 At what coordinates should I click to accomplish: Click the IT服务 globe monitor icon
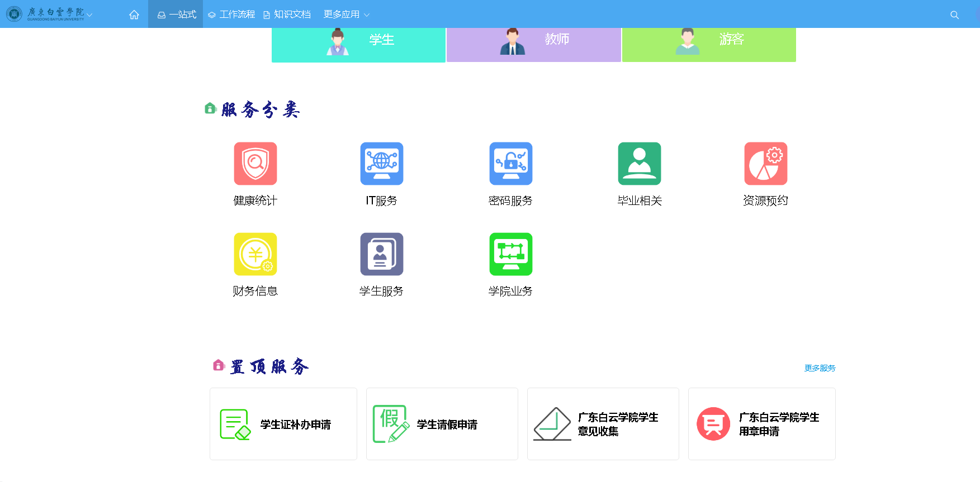tap(382, 164)
